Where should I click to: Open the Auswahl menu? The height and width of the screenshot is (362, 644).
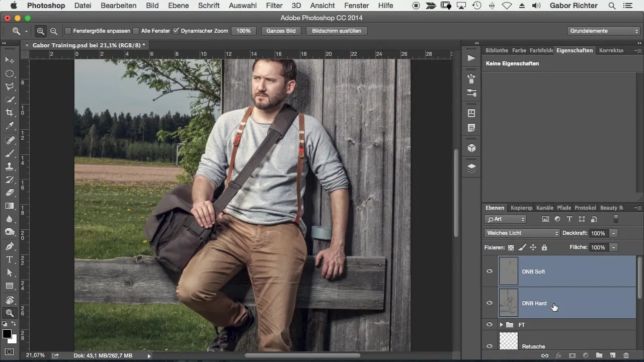point(243,6)
